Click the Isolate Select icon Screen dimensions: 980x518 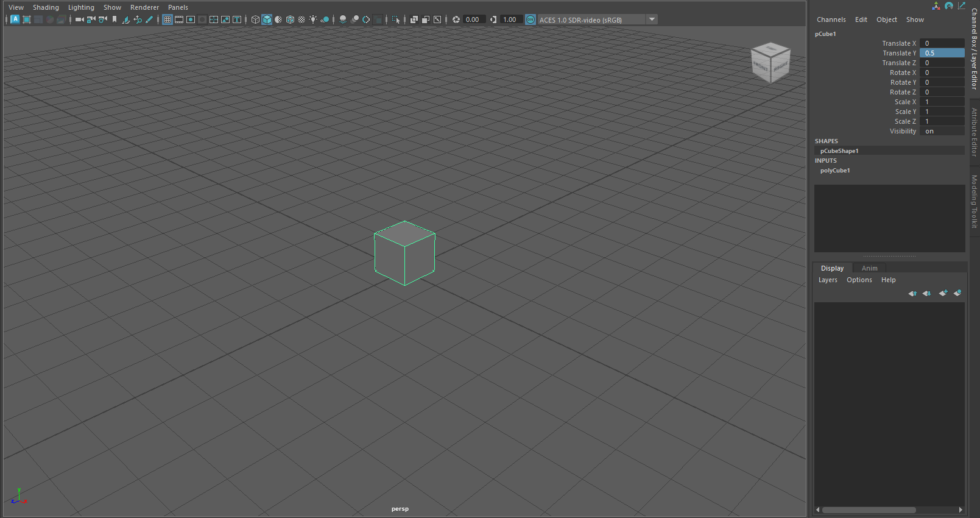click(396, 20)
